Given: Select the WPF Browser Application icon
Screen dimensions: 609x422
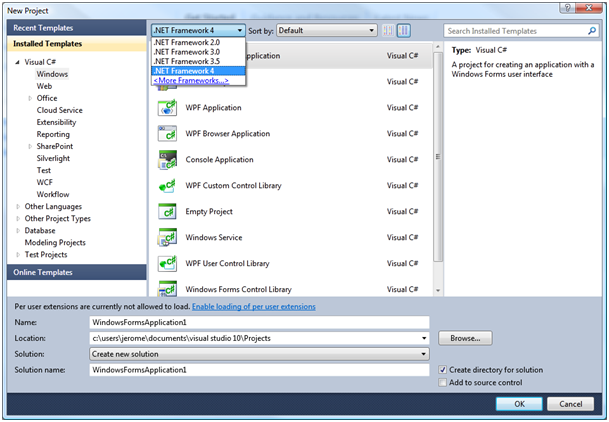Looking at the screenshot, I should click(x=167, y=134).
